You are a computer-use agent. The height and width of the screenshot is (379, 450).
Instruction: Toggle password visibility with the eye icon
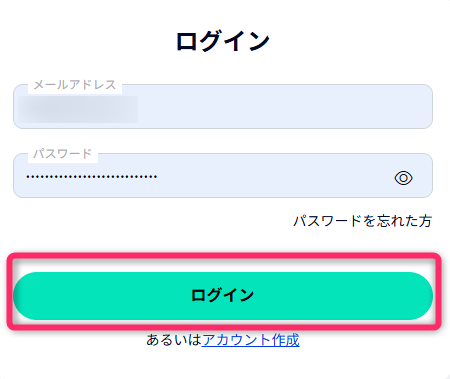(403, 178)
